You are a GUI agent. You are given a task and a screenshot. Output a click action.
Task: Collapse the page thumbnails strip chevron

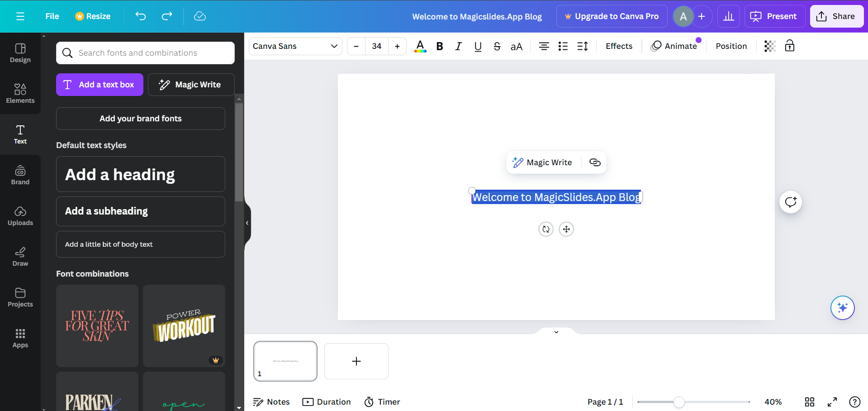pos(556,332)
